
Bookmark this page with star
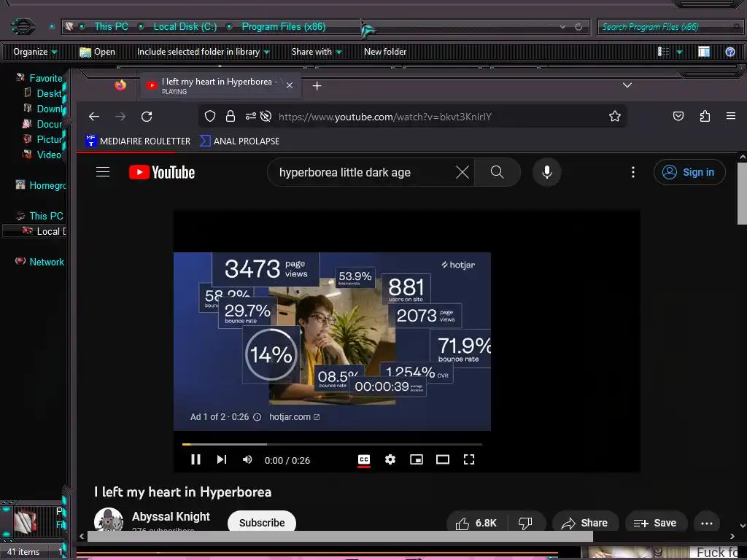pyautogui.click(x=614, y=116)
